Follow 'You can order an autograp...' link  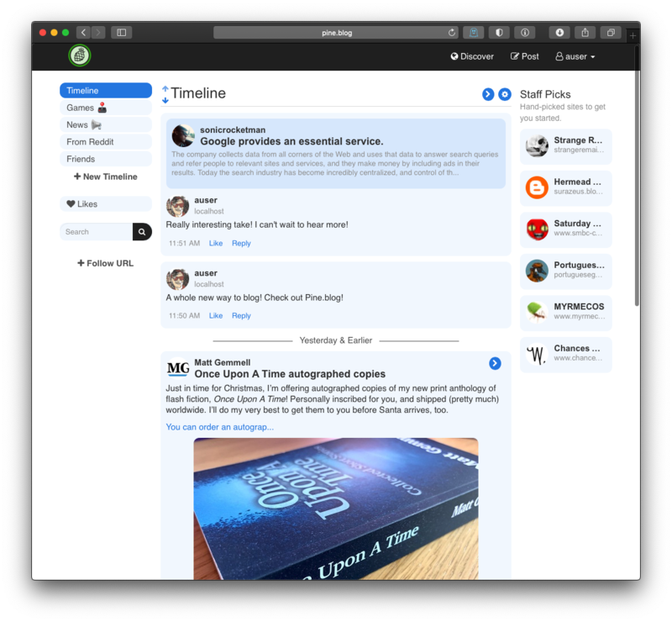[x=220, y=427]
